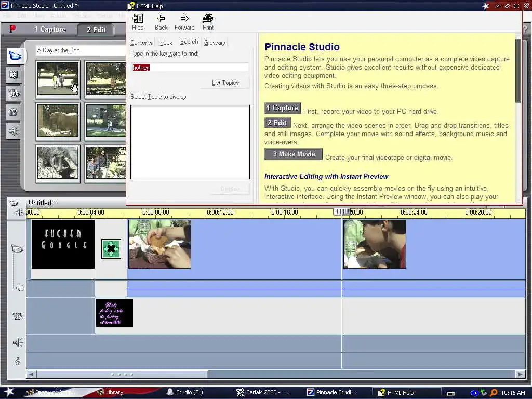Select the green transition icon on timeline
This screenshot has width=532, height=399.
tap(111, 249)
